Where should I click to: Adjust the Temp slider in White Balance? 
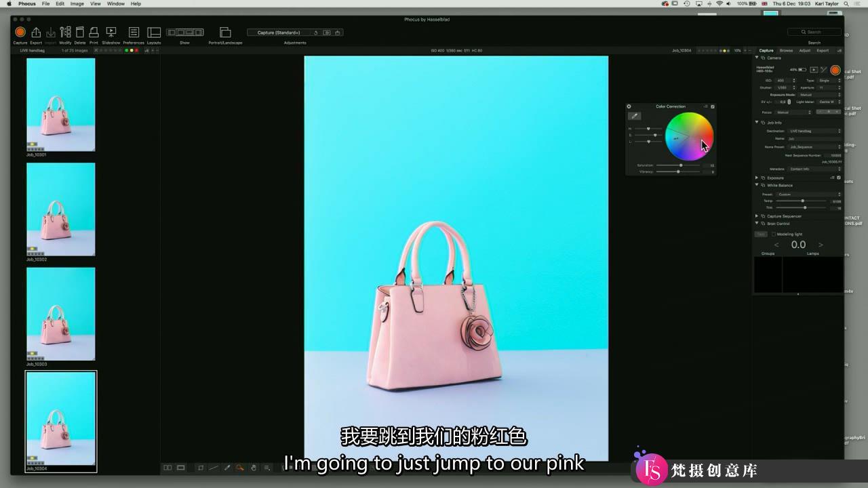[x=802, y=201]
